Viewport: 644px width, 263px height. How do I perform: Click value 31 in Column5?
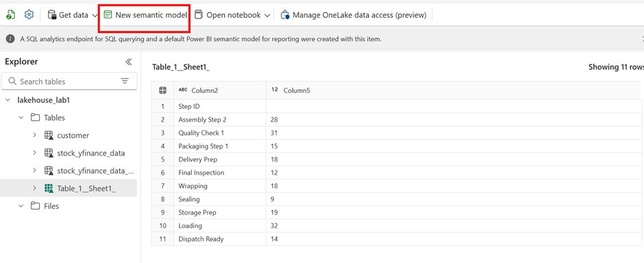274,133
